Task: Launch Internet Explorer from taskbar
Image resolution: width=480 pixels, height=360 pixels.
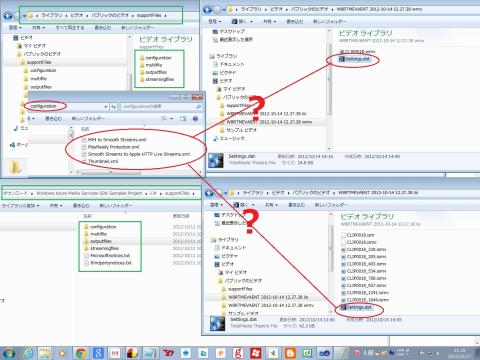Action: [29, 353]
